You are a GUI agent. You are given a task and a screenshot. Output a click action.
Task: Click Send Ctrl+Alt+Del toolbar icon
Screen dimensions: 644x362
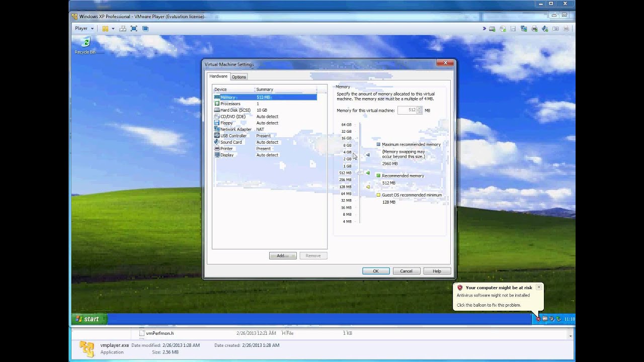[x=123, y=29]
